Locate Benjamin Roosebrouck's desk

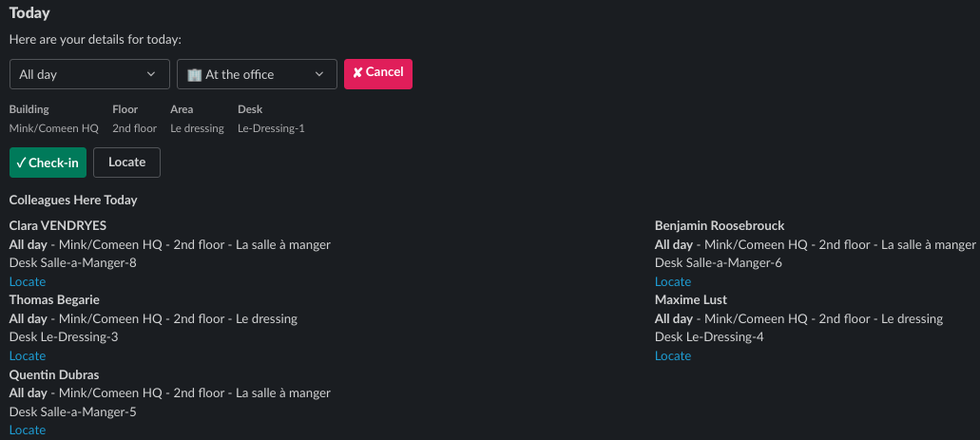click(673, 281)
